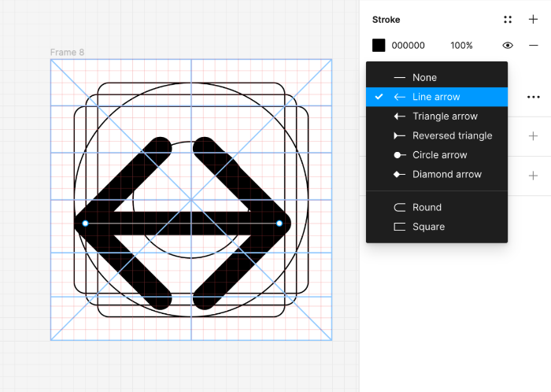The width and height of the screenshot is (551, 392).
Task: Select the Round cap option
Action: point(437,207)
